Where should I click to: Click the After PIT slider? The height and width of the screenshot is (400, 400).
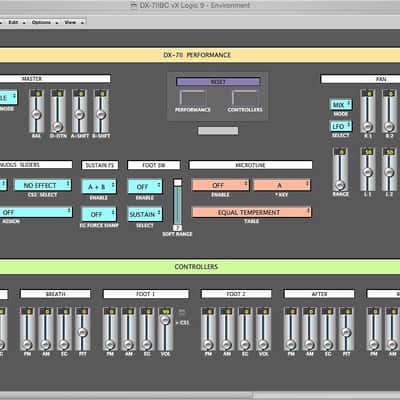[x=346, y=329]
